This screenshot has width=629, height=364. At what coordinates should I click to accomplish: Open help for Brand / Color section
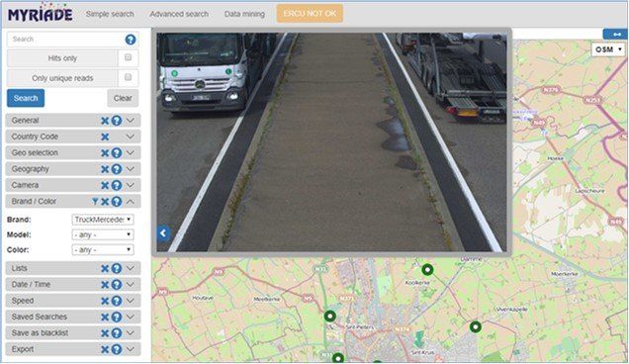tap(117, 202)
